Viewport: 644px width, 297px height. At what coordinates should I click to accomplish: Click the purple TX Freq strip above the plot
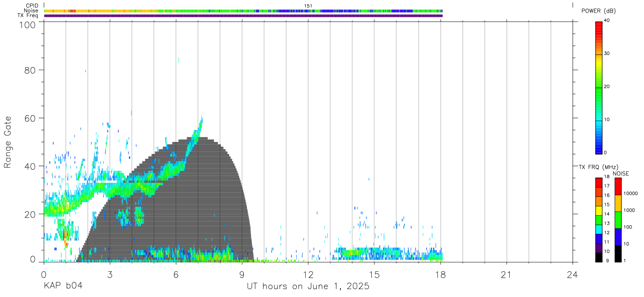click(243, 16)
